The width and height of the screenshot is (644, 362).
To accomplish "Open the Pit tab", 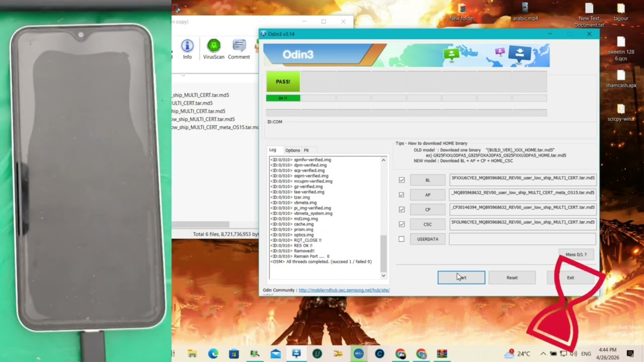I will 306,150.
